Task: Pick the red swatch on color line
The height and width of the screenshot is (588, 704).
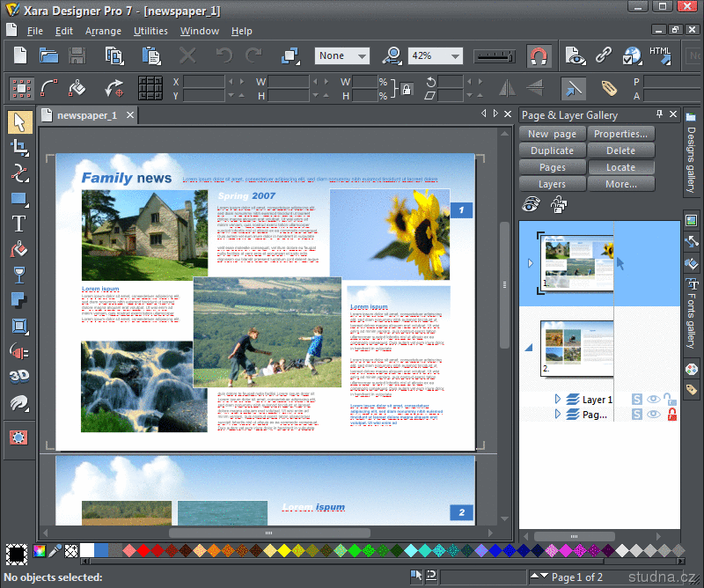Action: point(144,551)
